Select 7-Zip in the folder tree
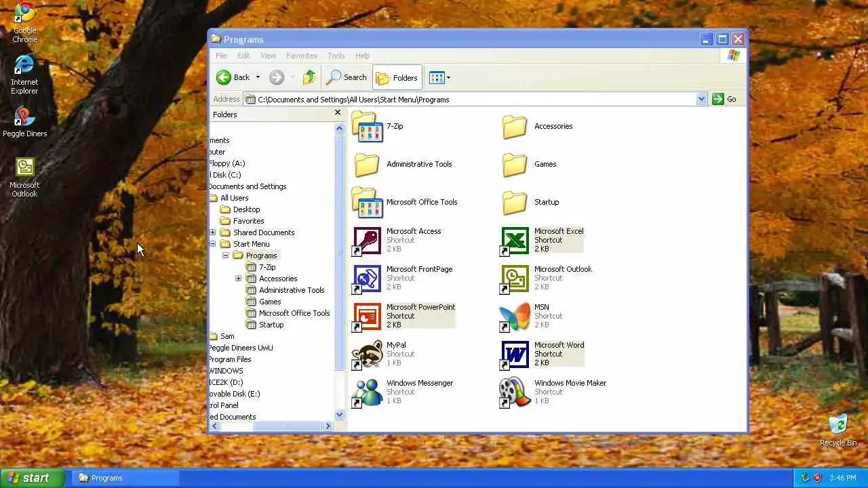This screenshot has width=868, height=488. pos(267,267)
